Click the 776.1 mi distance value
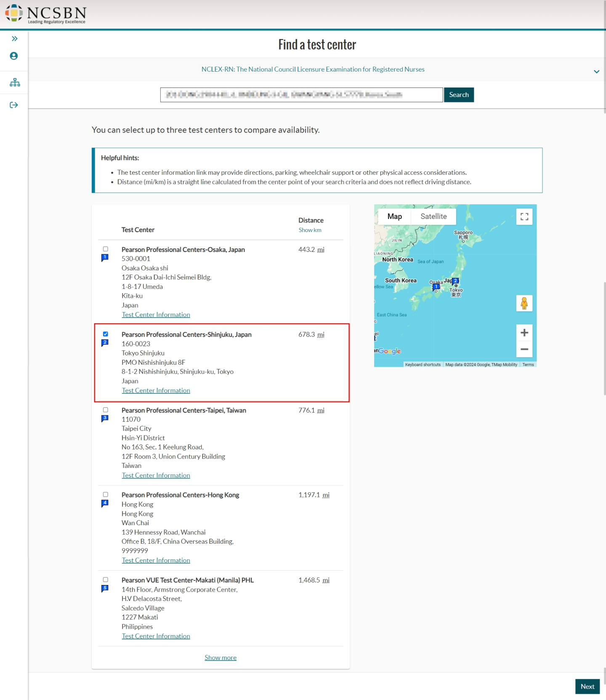This screenshot has width=606, height=700. pyautogui.click(x=311, y=410)
